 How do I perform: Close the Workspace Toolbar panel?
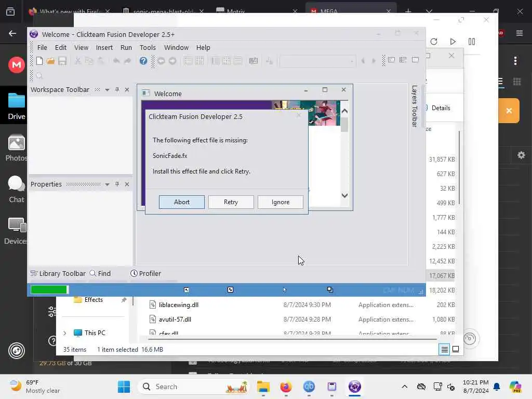tap(127, 89)
